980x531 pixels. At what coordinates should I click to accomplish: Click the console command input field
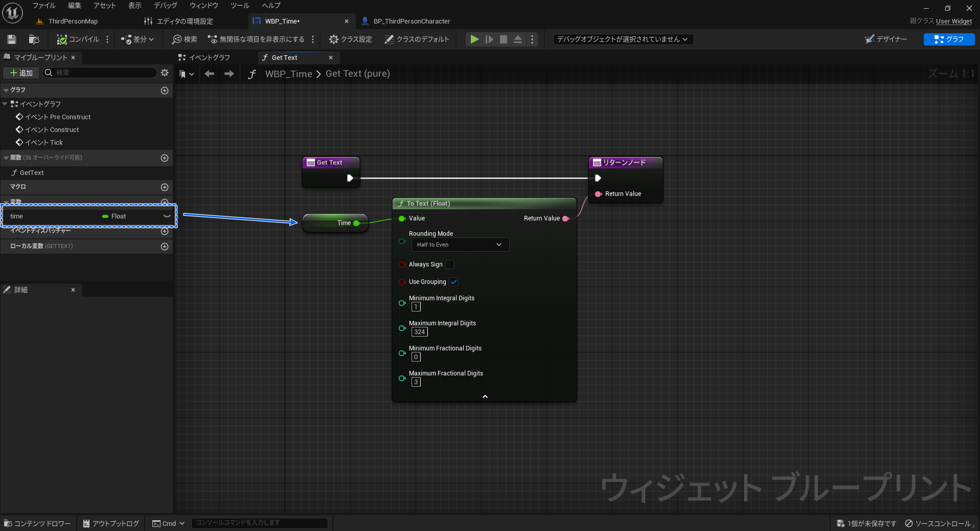[260, 523]
